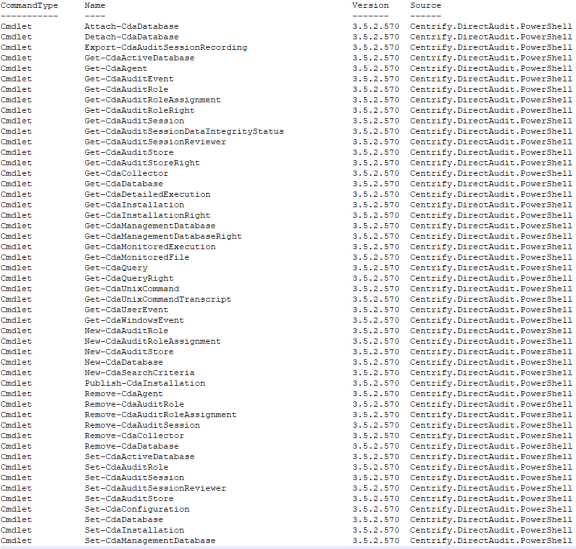The height and width of the screenshot is (549, 576).
Task: Click Remove-CdaAuditSession entry
Action: tap(142, 425)
